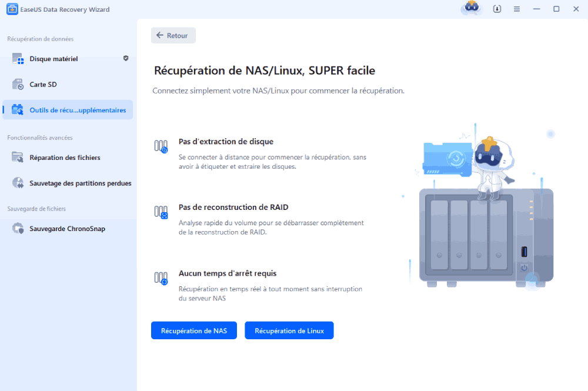The width and height of the screenshot is (588, 391).
Task: Click the Pas d'extraction de disque icon
Action: 161,146
